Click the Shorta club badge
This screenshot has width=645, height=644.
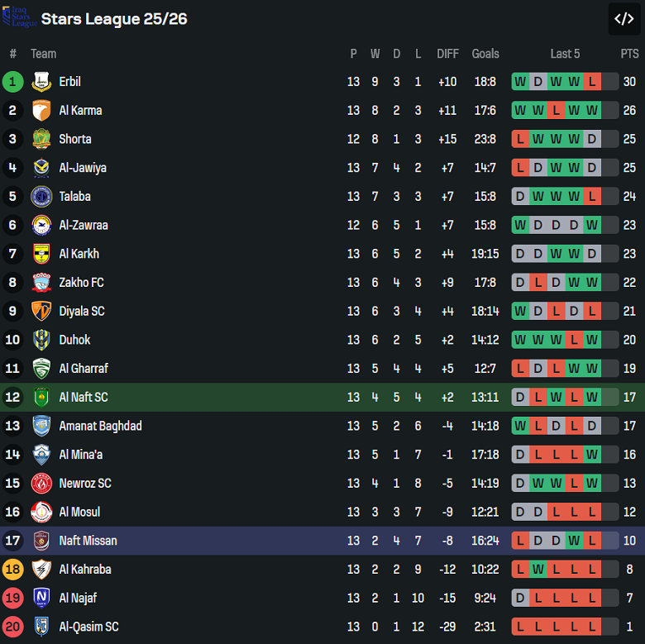coord(41,139)
